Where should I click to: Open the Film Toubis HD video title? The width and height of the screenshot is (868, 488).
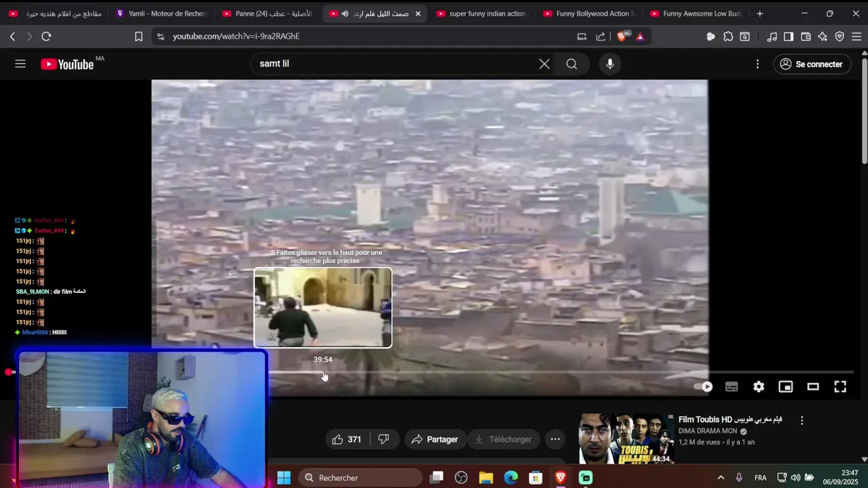(x=730, y=420)
